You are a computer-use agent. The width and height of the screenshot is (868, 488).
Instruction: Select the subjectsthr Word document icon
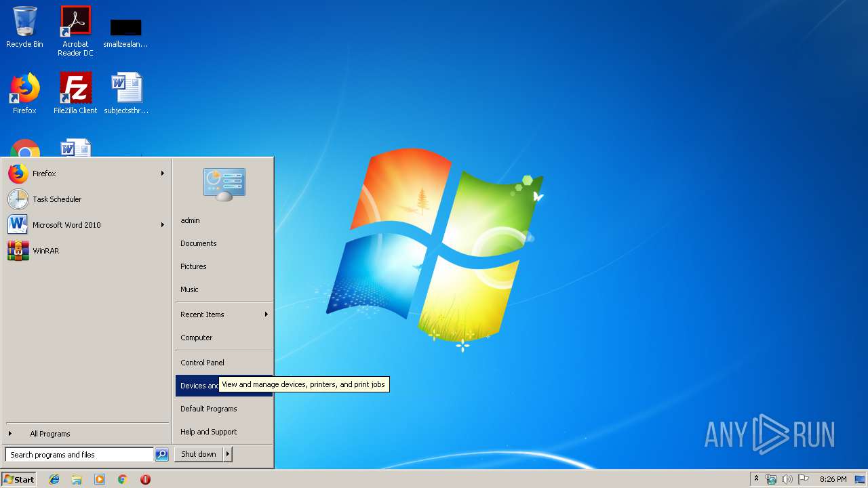point(126,94)
